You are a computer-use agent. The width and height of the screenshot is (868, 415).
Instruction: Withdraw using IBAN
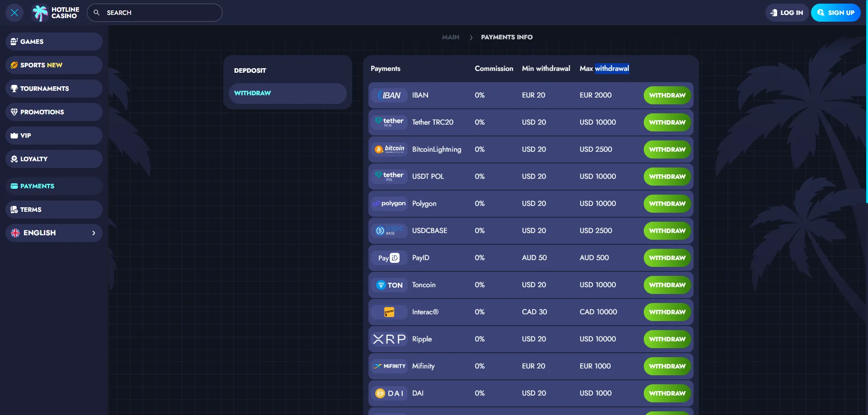(667, 95)
